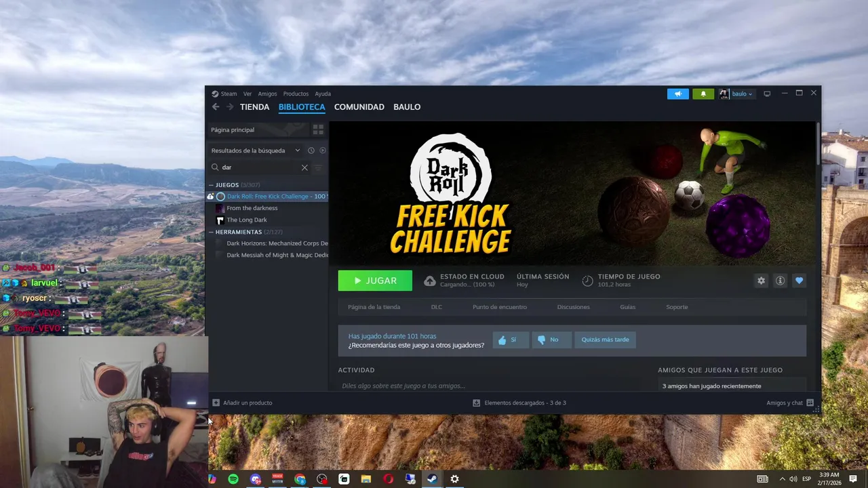The height and width of the screenshot is (488, 868).
Task: Open game settings with the gear icon
Action: [x=761, y=281]
